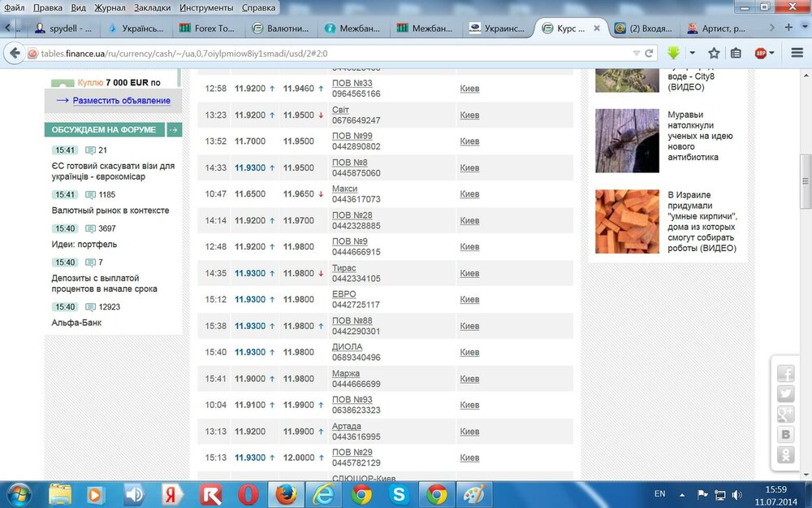Screen dimensions: 812x508
Task: Go back with the browser back arrow
Action: pos(15,53)
